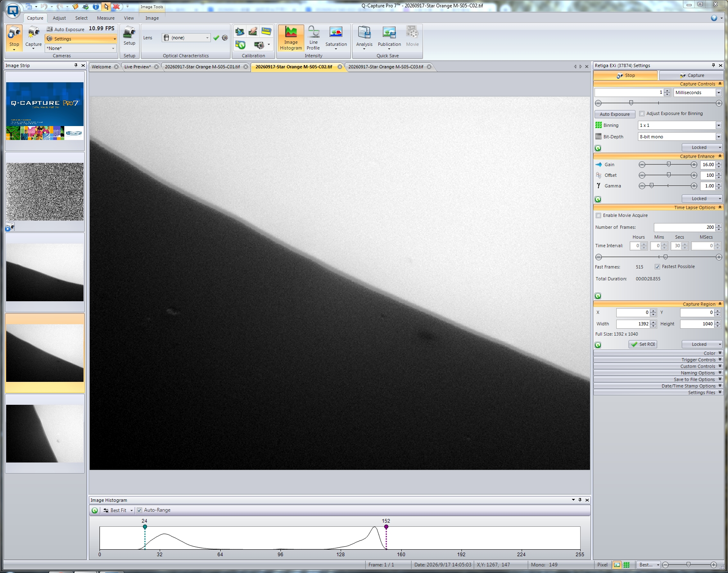Click the hand-drawn calibration icon

click(253, 31)
